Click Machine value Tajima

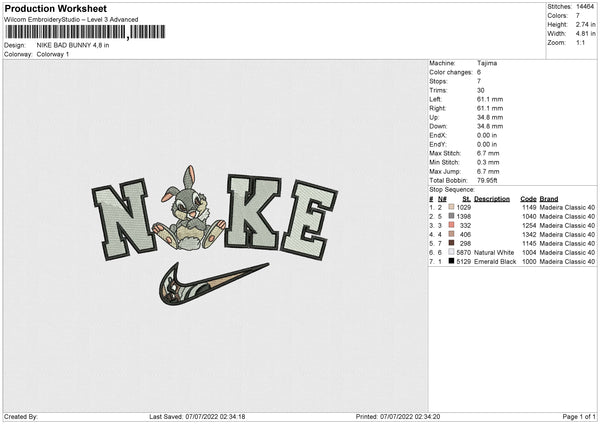coord(487,63)
